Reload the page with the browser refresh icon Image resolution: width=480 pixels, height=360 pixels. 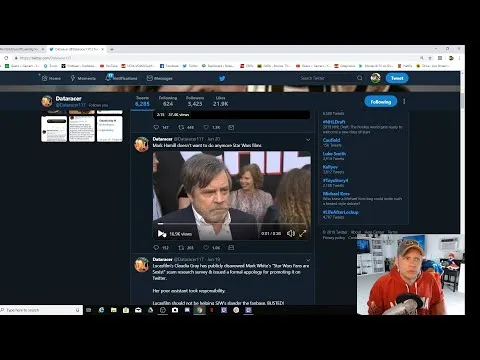point(6,58)
